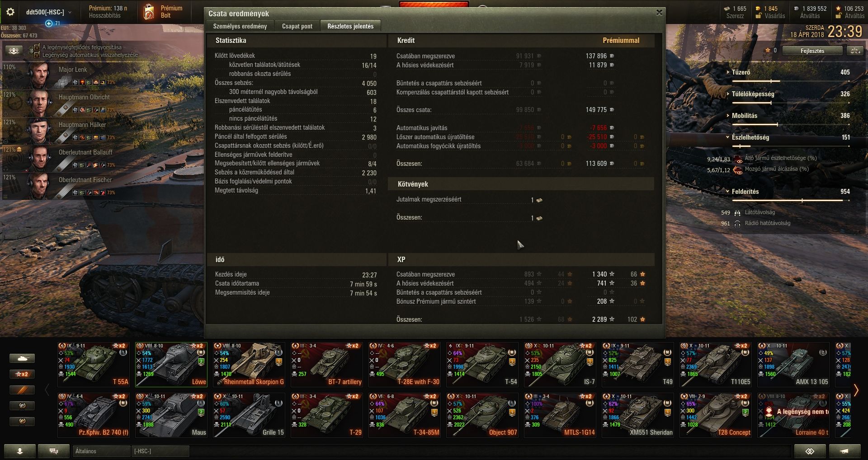Image resolution: width=868 pixels, height=460 pixels.
Task: Click the Mobilitás progress bar
Action: click(791, 125)
